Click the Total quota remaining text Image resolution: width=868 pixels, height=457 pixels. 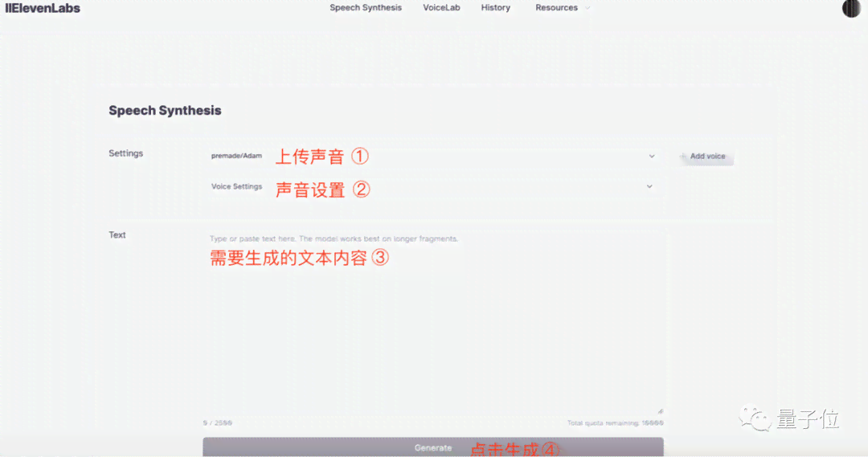pos(615,422)
